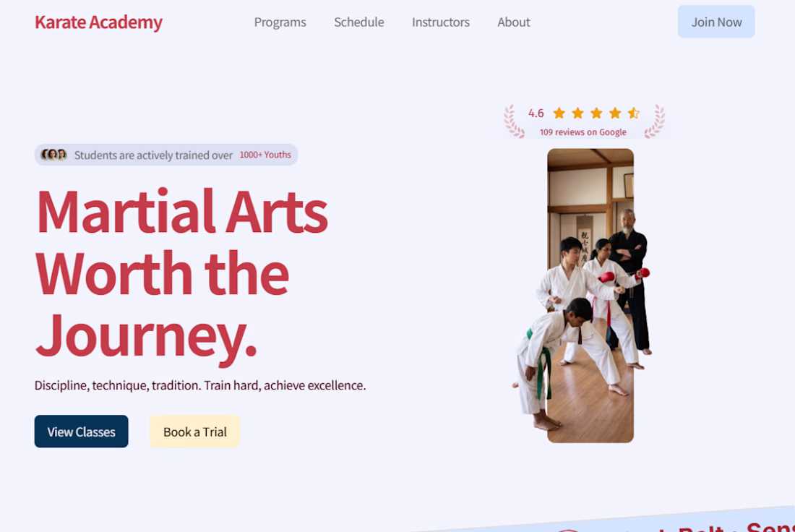Click the half-filled fifth star
The height and width of the screenshot is (532, 795).
pyautogui.click(x=634, y=113)
